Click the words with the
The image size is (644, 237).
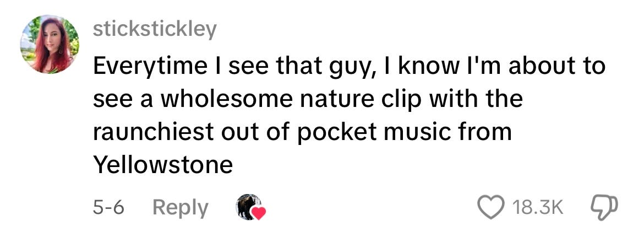(x=470, y=100)
